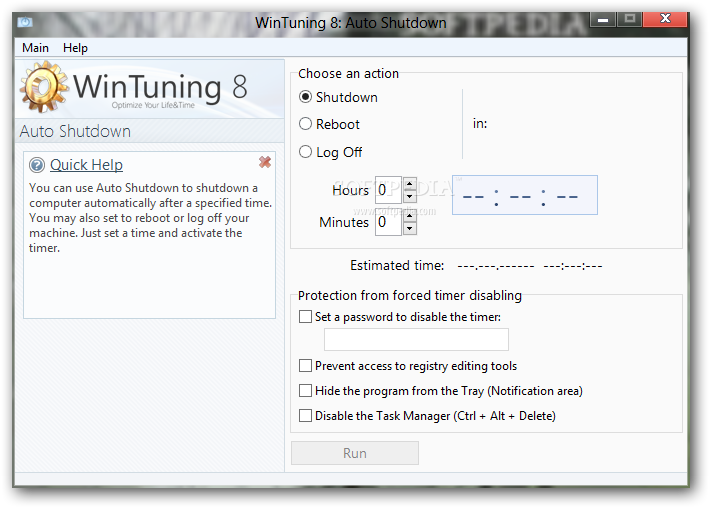This screenshot has width=710, height=508.
Task: Enable Hide the program from the Tray
Action: point(305,390)
